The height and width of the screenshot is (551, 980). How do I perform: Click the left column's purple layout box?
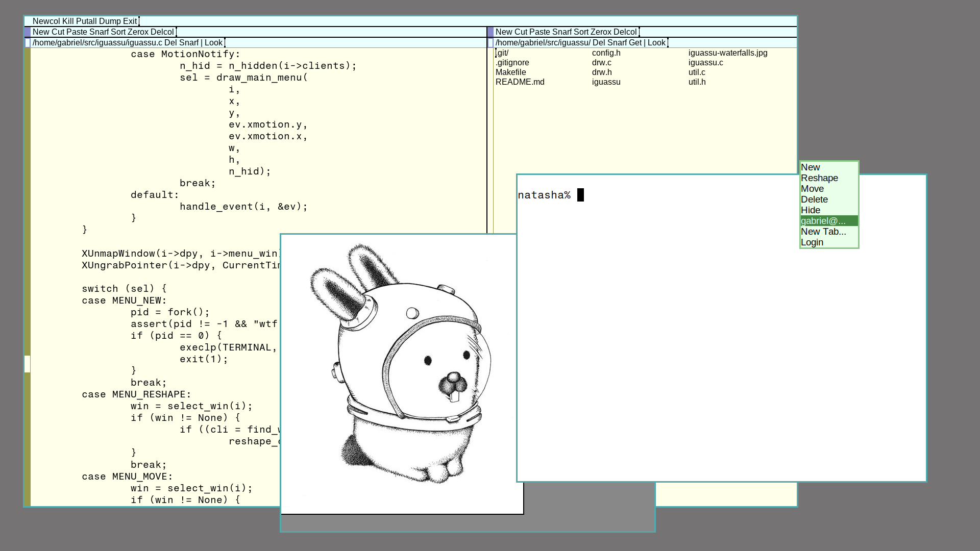click(x=28, y=32)
